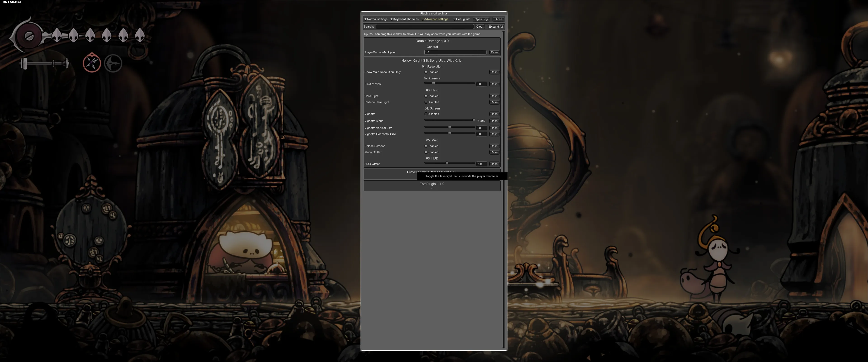Toggle Show Main Resolution Only Enabled
The height and width of the screenshot is (362, 868).
(x=426, y=72)
